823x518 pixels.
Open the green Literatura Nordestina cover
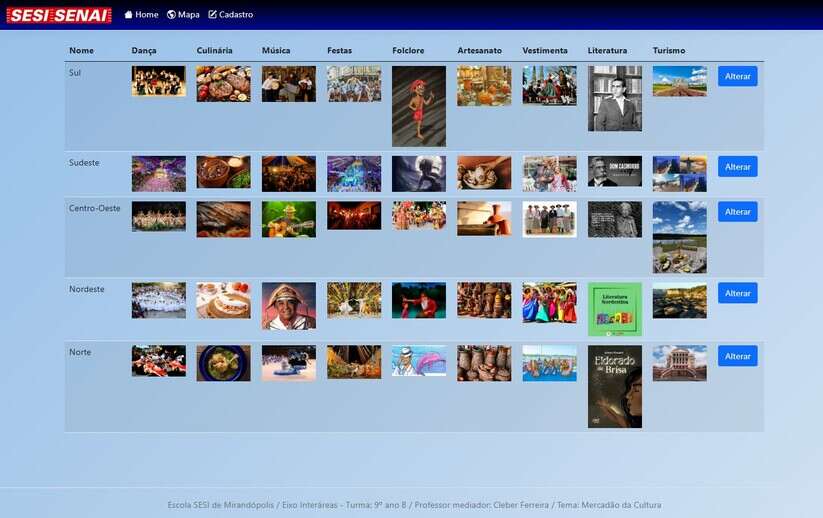(x=615, y=310)
